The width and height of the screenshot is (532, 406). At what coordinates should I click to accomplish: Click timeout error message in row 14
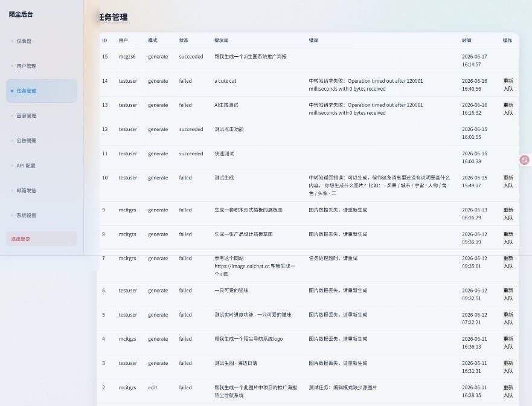366,85
